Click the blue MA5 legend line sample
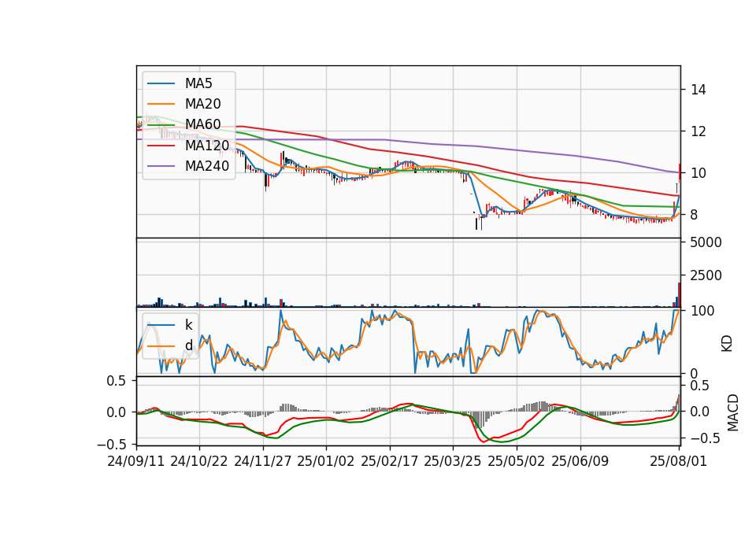Viewport: 756px width, 543px height. click(x=161, y=83)
